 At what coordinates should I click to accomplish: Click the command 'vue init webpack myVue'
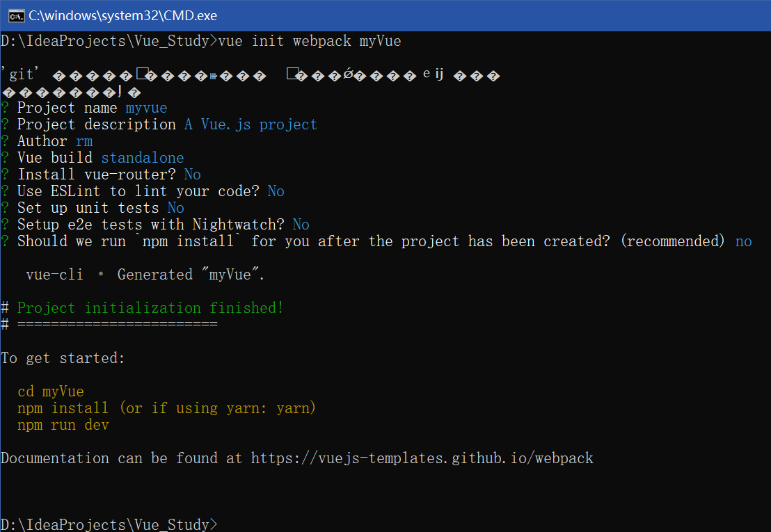pyautogui.click(x=309, y=41)
